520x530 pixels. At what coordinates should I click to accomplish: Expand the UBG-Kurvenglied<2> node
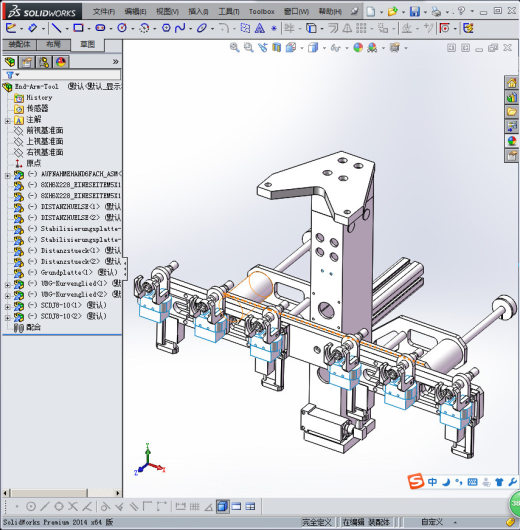tap(7, 296)
